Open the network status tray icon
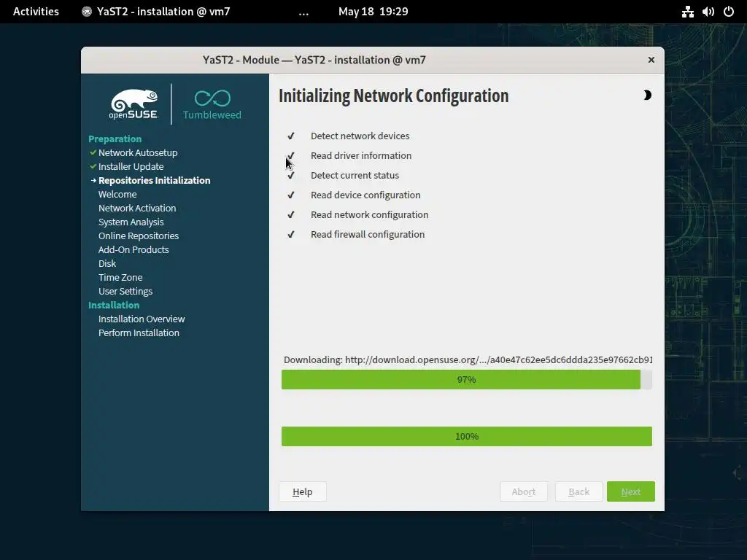 pos(687,12)
